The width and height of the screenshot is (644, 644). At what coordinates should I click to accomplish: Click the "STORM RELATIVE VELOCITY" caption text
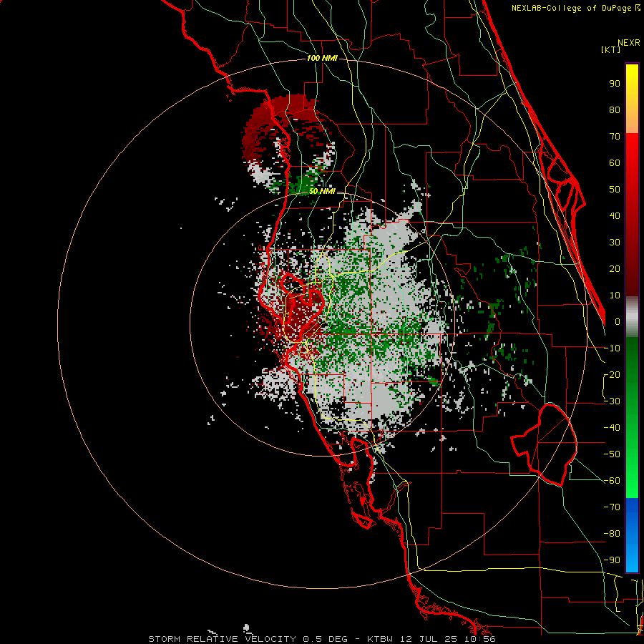pos(222,639)
